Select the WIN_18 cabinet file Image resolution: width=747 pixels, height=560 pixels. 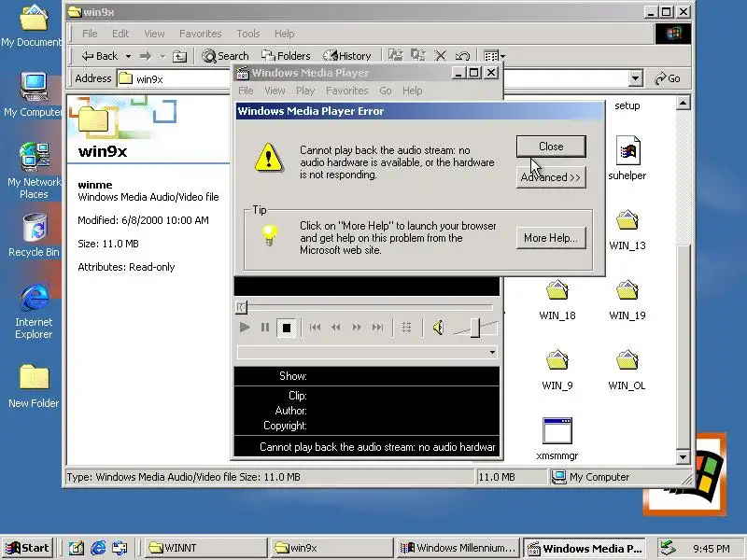pos(557,300)
